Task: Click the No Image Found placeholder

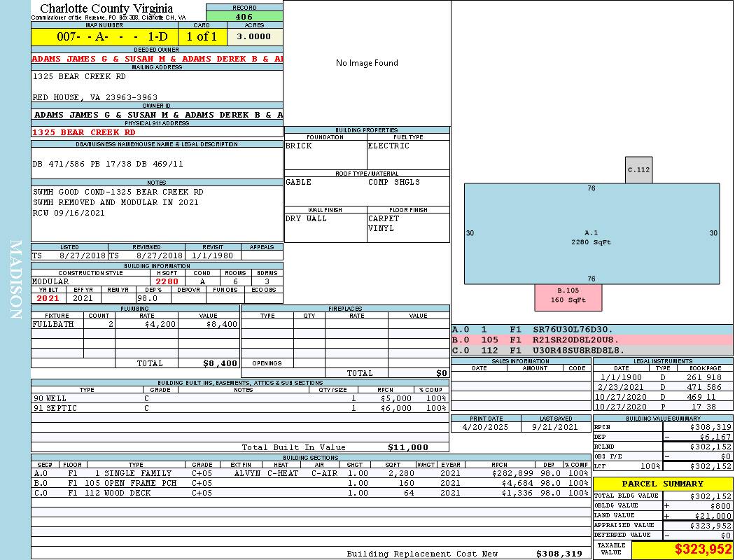Action: (367, 63)
